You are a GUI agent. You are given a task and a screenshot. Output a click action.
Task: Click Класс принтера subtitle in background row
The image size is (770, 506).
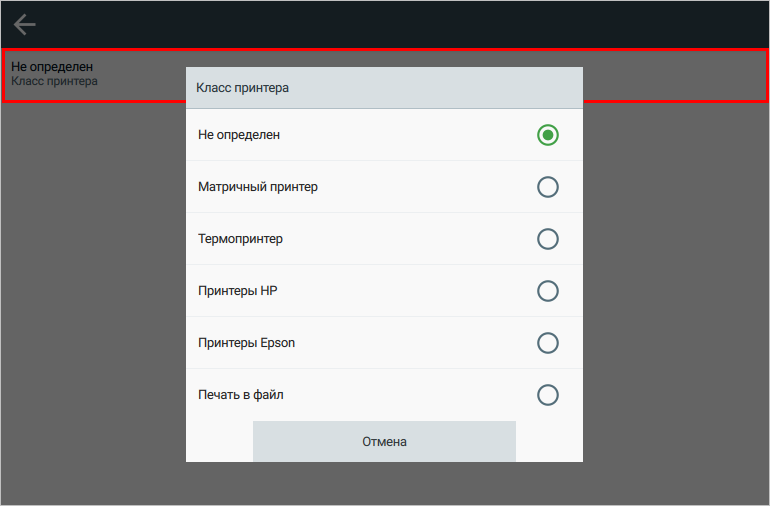pyautogui.click(x=54, y=82)
